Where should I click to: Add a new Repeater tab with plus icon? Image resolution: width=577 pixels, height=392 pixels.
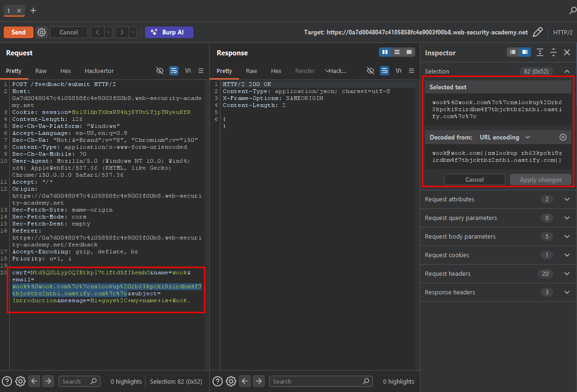coord(33,10)
